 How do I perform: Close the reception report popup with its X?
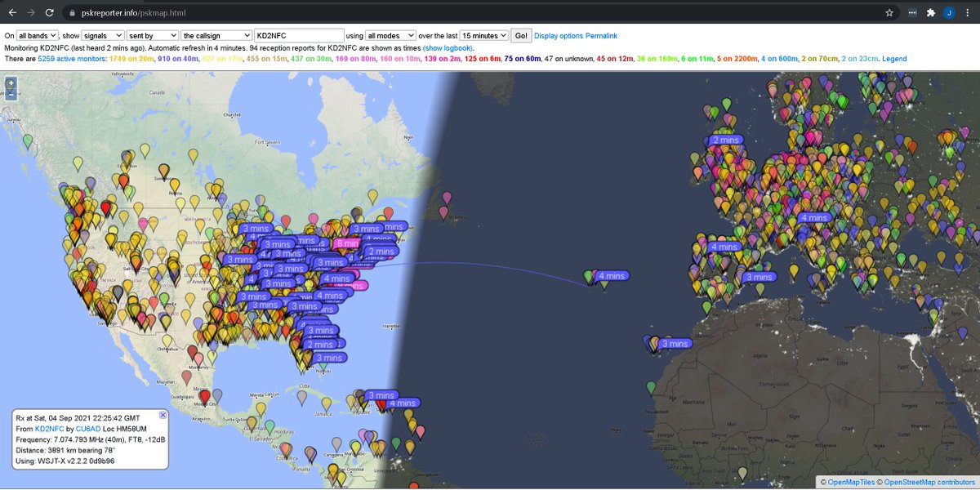point(163,415)
